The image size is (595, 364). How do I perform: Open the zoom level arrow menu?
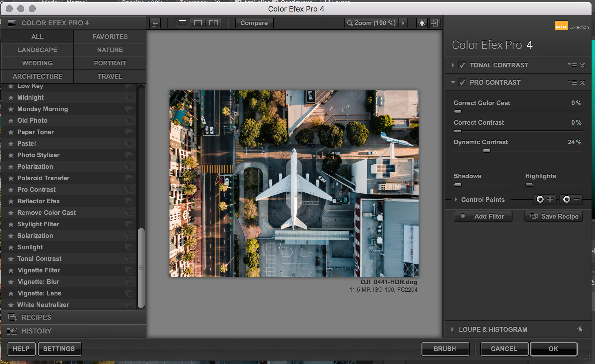(403, 23)
